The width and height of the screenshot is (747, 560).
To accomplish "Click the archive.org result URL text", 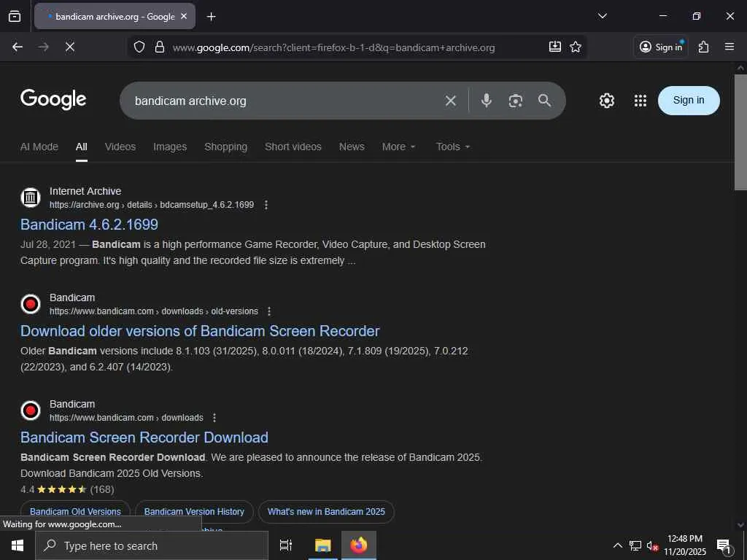I will tap(152, 205).
